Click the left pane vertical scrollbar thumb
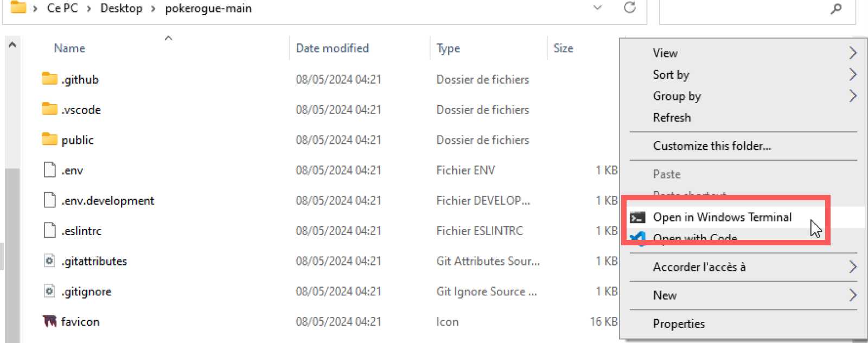Viewport: 868px width, 343px height. point(12,255)
